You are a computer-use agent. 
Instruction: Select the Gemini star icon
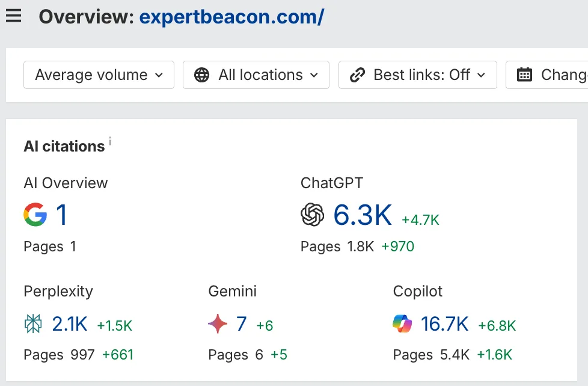(217, 323)
